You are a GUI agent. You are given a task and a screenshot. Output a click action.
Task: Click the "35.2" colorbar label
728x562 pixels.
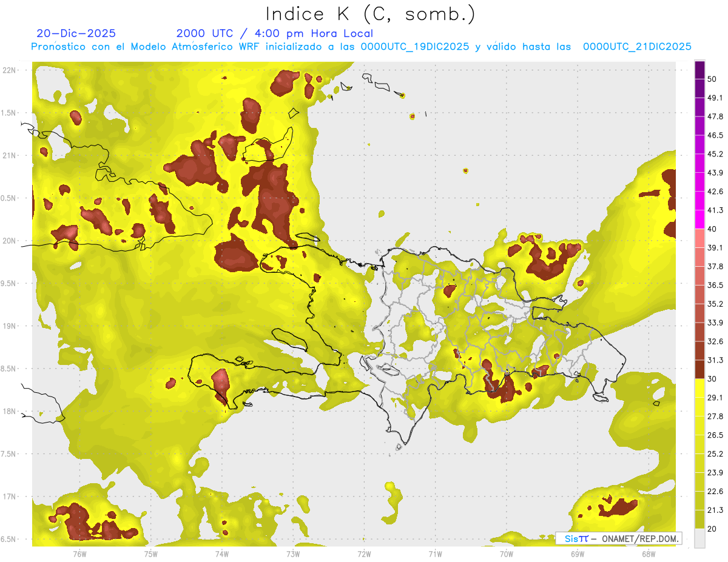[x=715, y=304]
